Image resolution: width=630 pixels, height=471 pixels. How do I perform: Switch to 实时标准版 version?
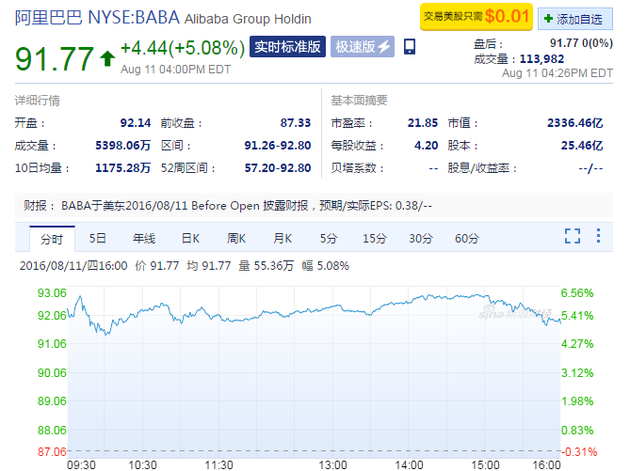point(287,47)
